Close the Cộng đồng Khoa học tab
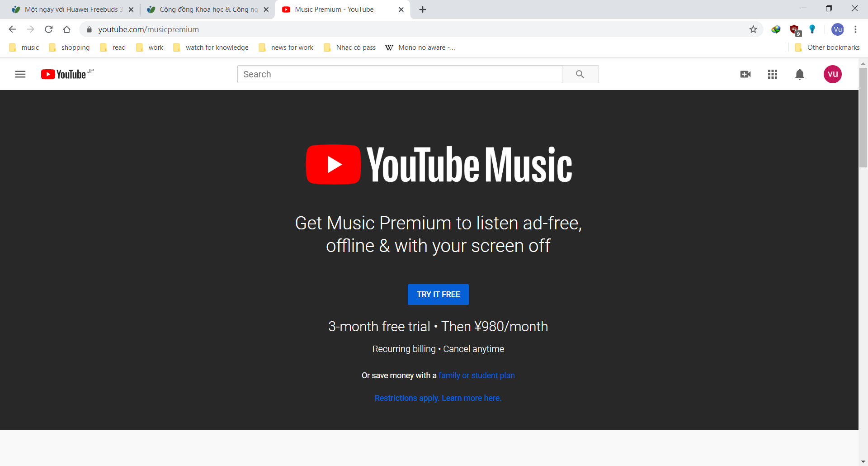The height and width of the screenshot is (466, 868). (x=266, y=10)
